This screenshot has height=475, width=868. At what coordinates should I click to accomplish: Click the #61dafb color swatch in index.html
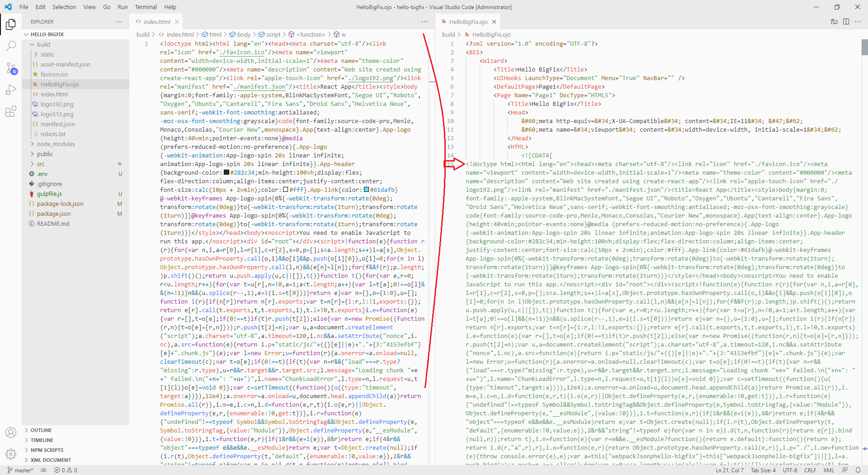click(x=366, y=190)
